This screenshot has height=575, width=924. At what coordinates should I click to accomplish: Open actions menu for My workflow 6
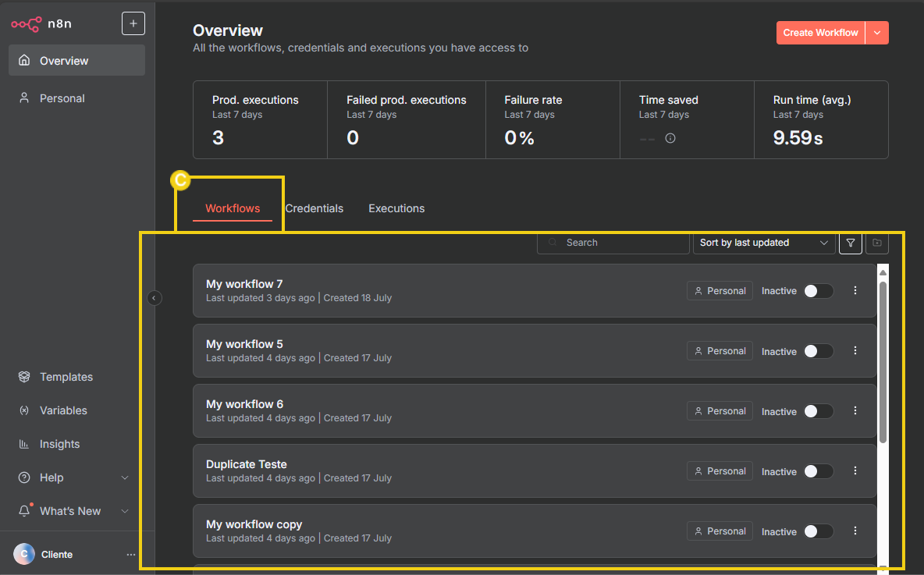[855, 410]
